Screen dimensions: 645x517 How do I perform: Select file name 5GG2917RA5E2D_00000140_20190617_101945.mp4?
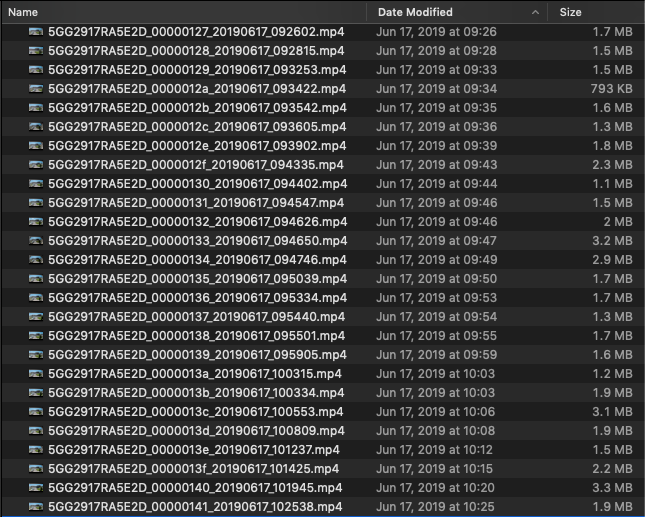(195, 488)
